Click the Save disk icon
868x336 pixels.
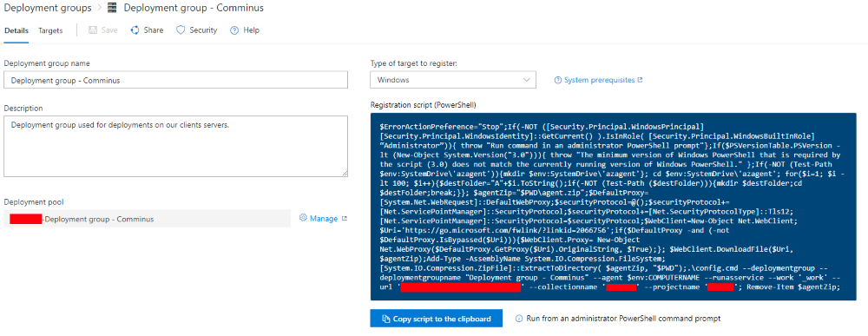click(x=93, y=30)
